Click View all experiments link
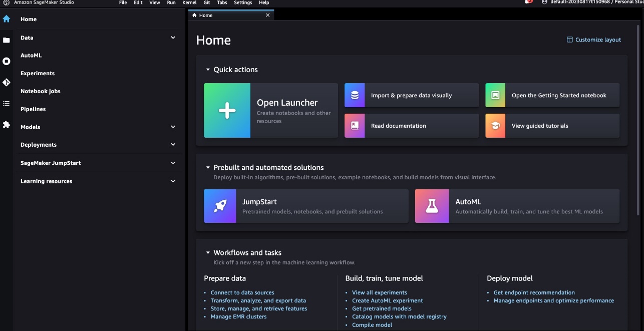This screenshot has height=331, width=644. (x=380, y=292)
